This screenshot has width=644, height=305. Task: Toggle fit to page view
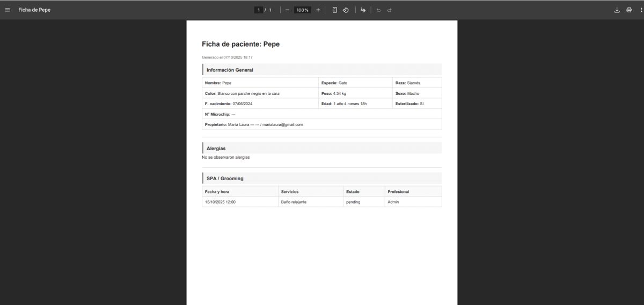pyautogui.click(x=334, y=10)
